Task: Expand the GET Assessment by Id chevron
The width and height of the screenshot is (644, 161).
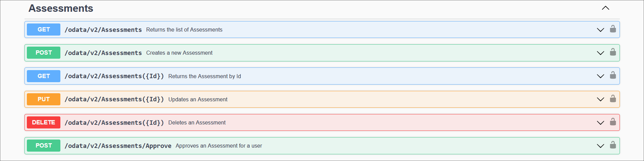Action: pos(600,76)
